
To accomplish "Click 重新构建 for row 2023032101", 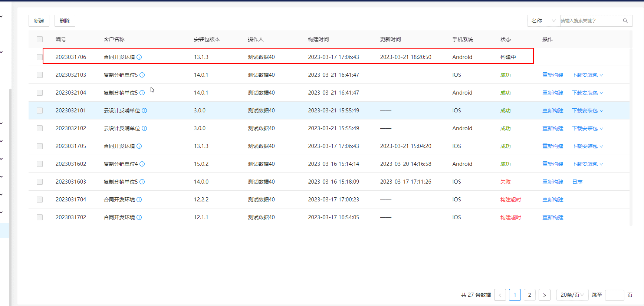I will (553, 111).
